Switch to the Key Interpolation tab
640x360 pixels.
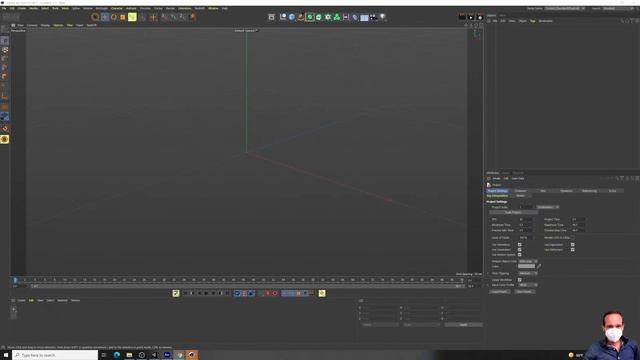pyautogui.click(x=497, y=196)
